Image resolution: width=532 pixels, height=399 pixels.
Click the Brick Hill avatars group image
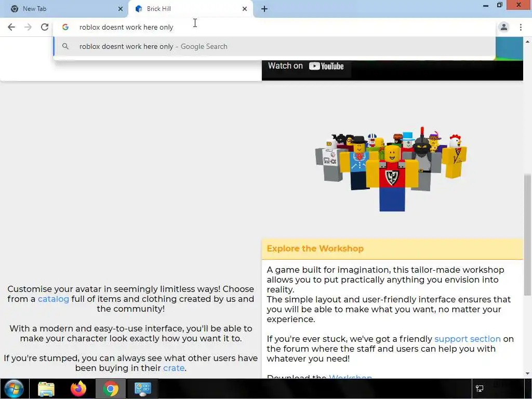[x=391, y=169]
